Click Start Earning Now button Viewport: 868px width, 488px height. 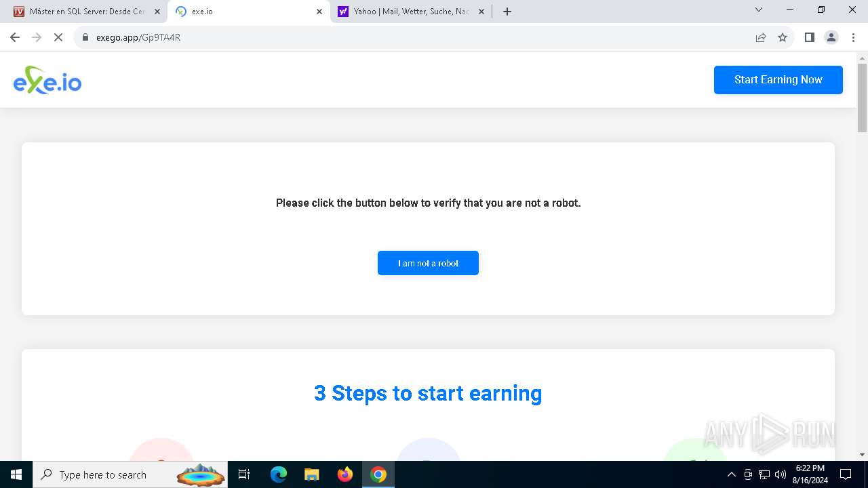click(x=778, y=80)
